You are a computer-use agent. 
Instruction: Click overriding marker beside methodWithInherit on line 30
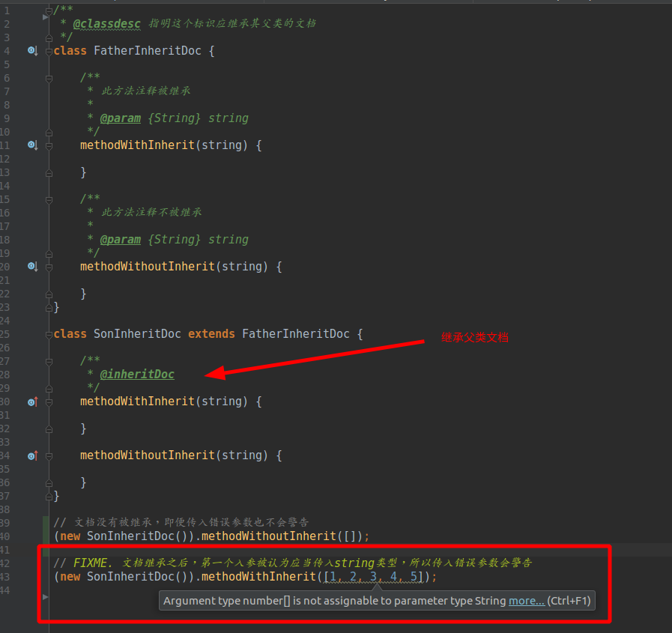click(x=32, y=402)
